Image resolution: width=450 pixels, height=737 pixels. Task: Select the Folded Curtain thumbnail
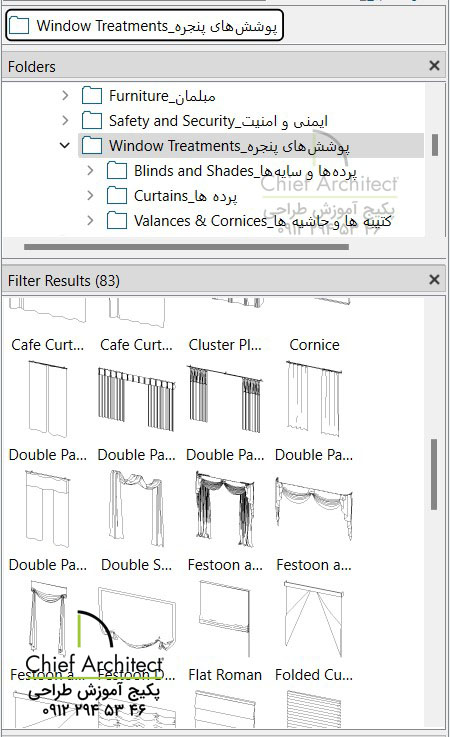pyautogui.click(x=314, y=618)
